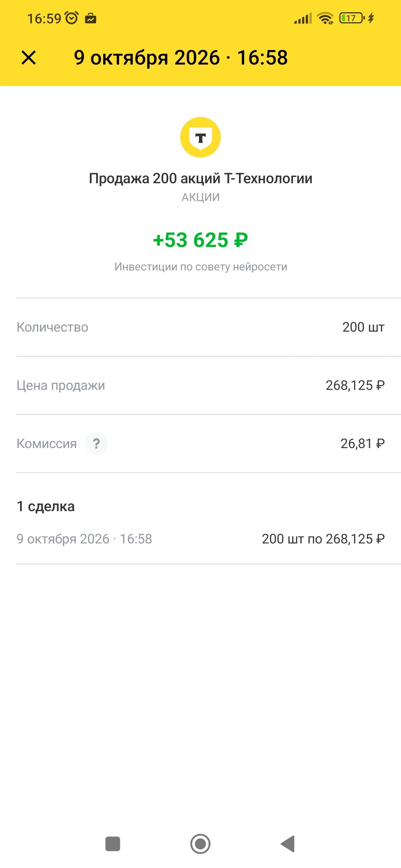Close the transaction details screen
This screenshot has width=401, height=868.
point(29,58)
